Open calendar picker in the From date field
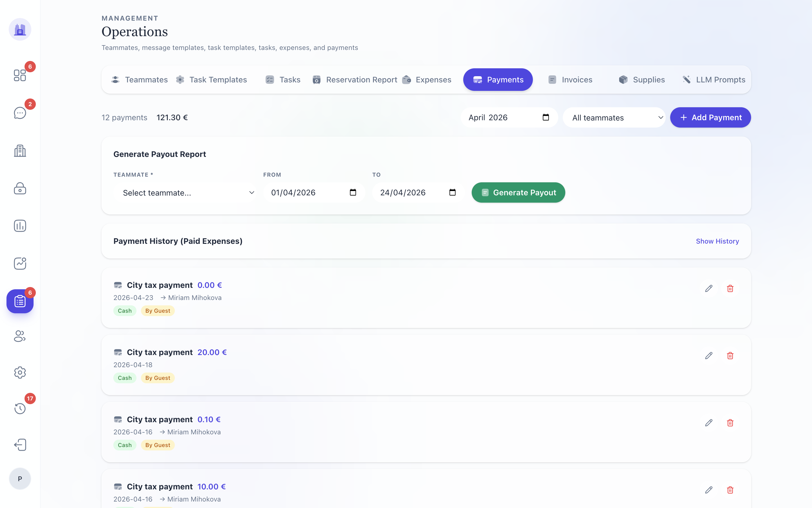 pyautogui.click(x=353, y=192)
